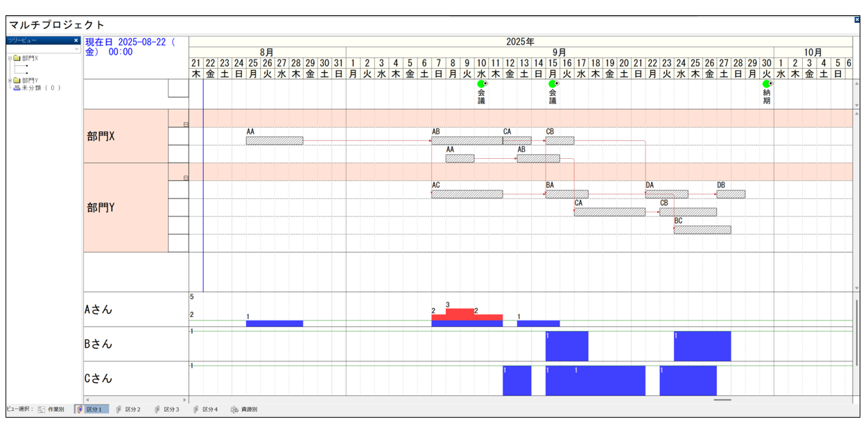Click the 未分類 (0) item icon
Screen dimensions: 868x435
[17, 88]
